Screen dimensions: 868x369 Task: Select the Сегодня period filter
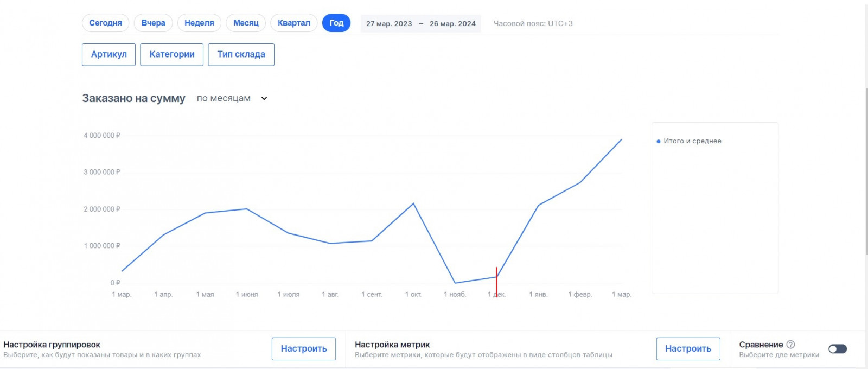pyautogui.click(x=106, y=23)
